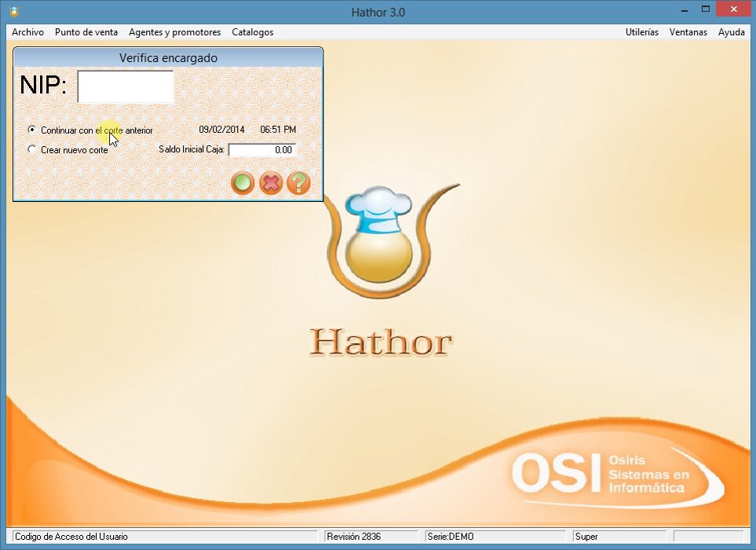Click the NIP: label
This screenshot has width=756, height=550.
(x=43, y=85)
